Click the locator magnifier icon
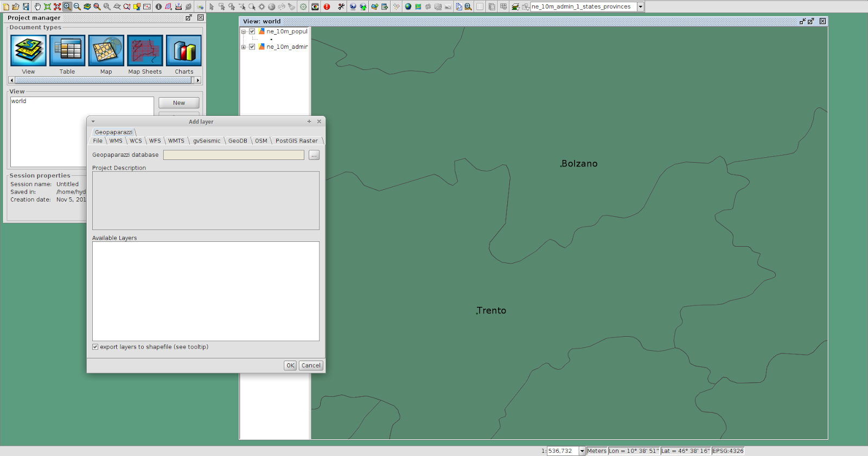This screenshot has width=868, height=456. tap(468, 7)
